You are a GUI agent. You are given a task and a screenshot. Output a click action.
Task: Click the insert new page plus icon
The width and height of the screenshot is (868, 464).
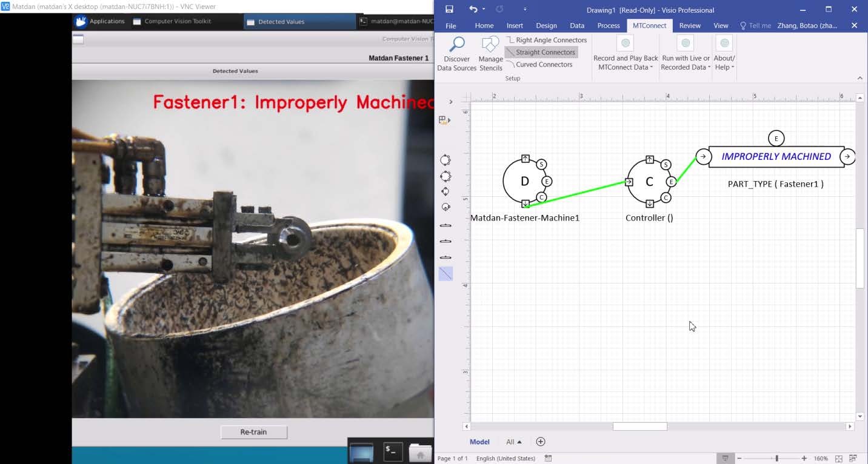click(x=541, y=442)
